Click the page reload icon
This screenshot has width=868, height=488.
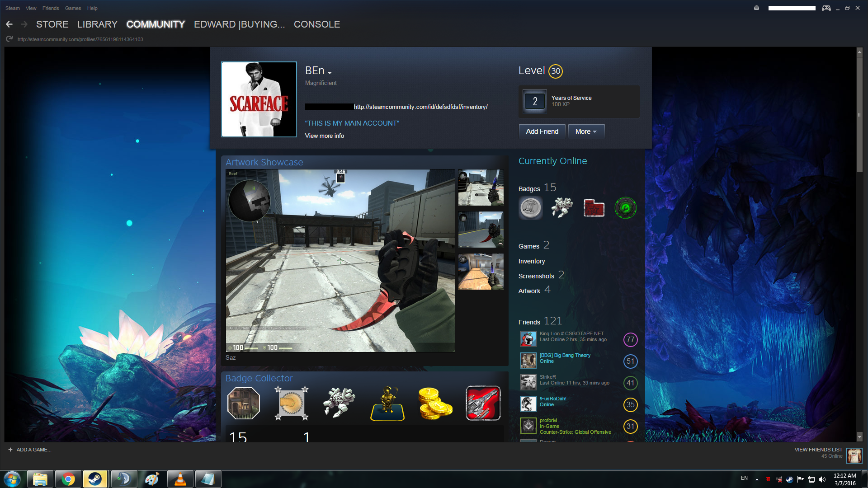click(9, 39)
